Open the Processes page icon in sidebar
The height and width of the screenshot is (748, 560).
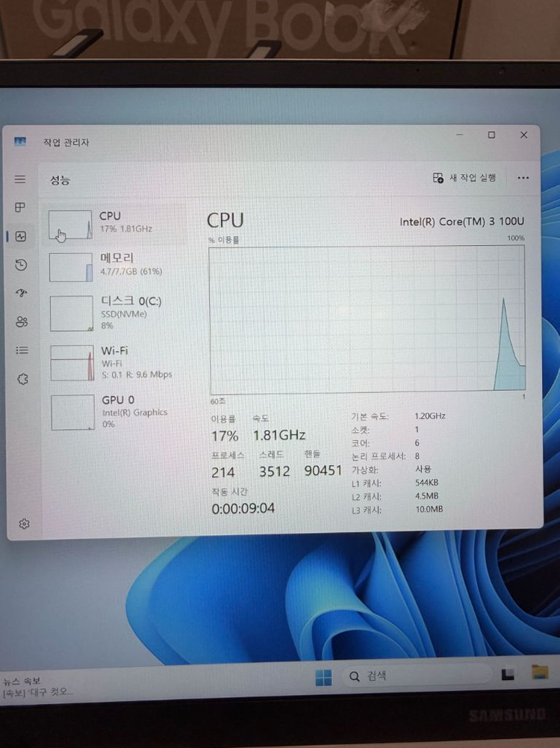point(20,208)
